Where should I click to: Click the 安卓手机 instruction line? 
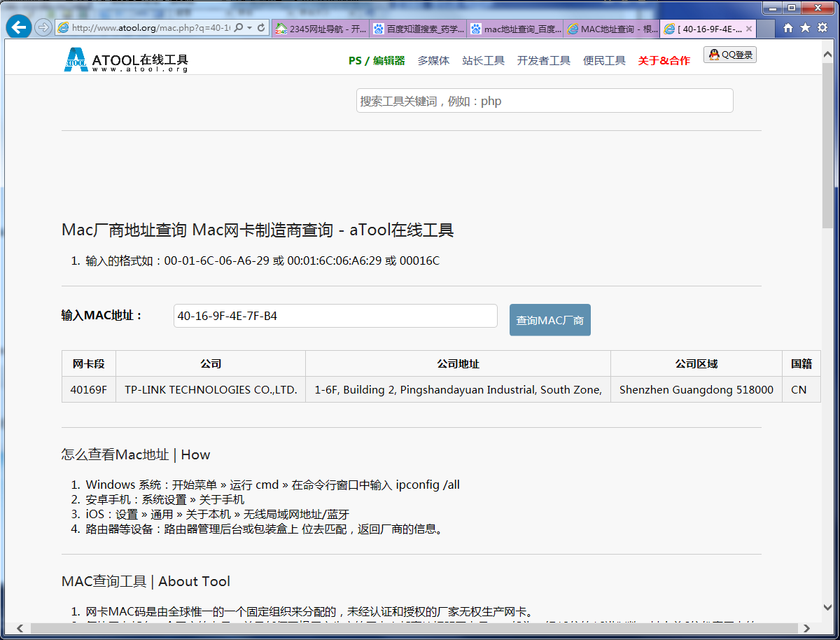(164, 499)
